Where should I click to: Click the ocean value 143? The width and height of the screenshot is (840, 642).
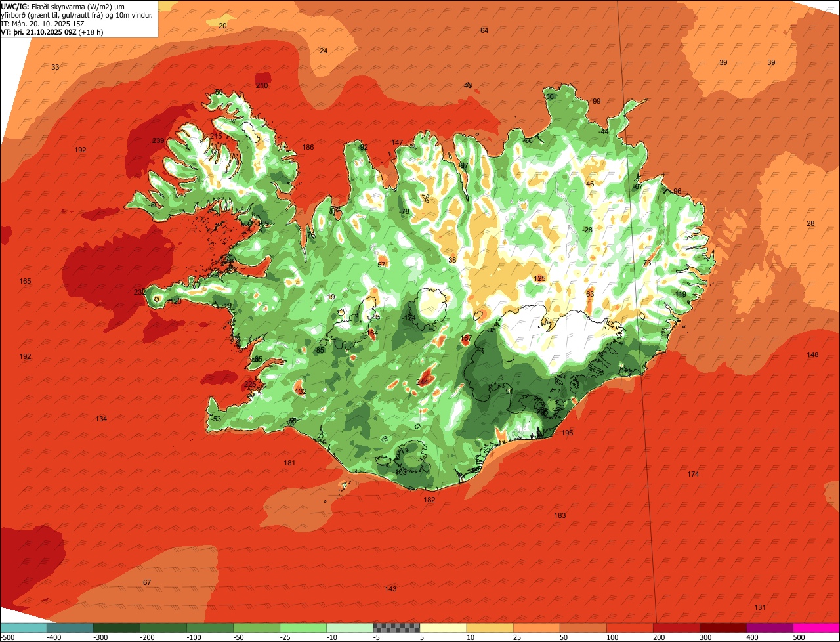(x=390, y=589)
